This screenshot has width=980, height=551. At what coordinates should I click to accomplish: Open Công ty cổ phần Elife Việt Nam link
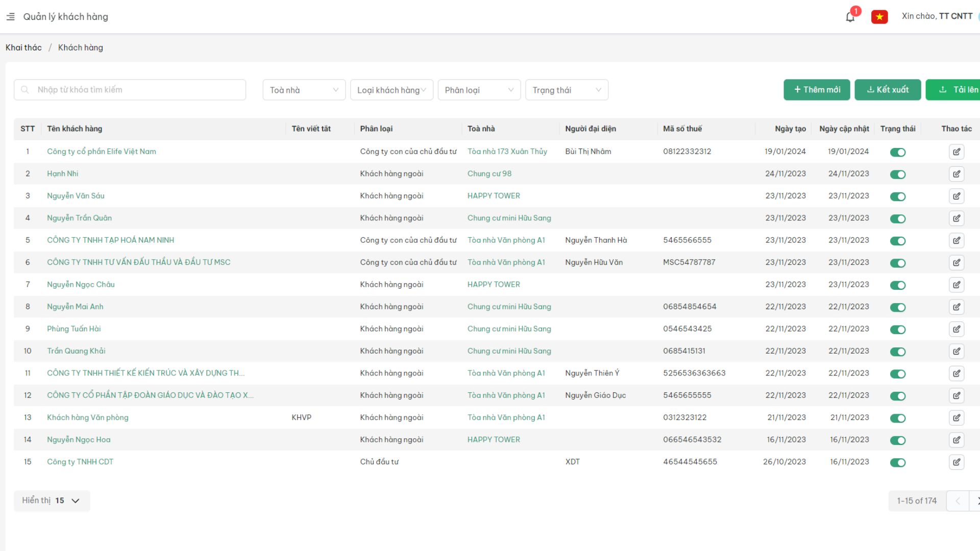[102, 152]
